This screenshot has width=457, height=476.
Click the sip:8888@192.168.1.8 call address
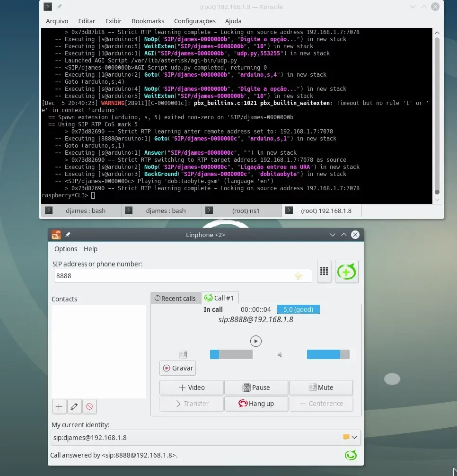pos(256,320)
